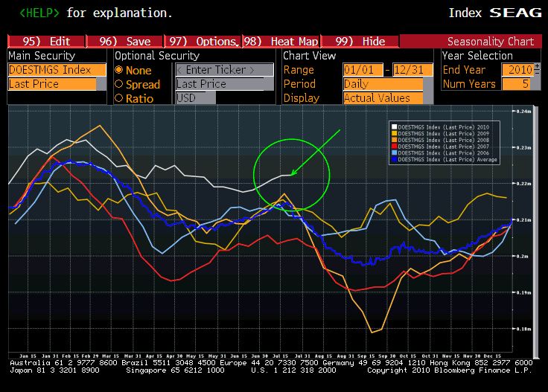Select the Spread radio option
This screenshot has width=548, height=392.
pos(119,84)
